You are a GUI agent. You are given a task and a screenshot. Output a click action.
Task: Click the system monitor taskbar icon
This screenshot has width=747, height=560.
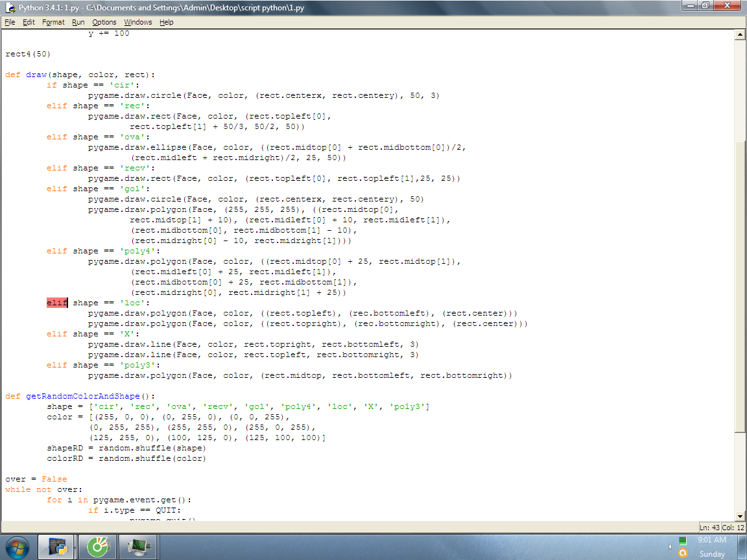pos(138,547)
